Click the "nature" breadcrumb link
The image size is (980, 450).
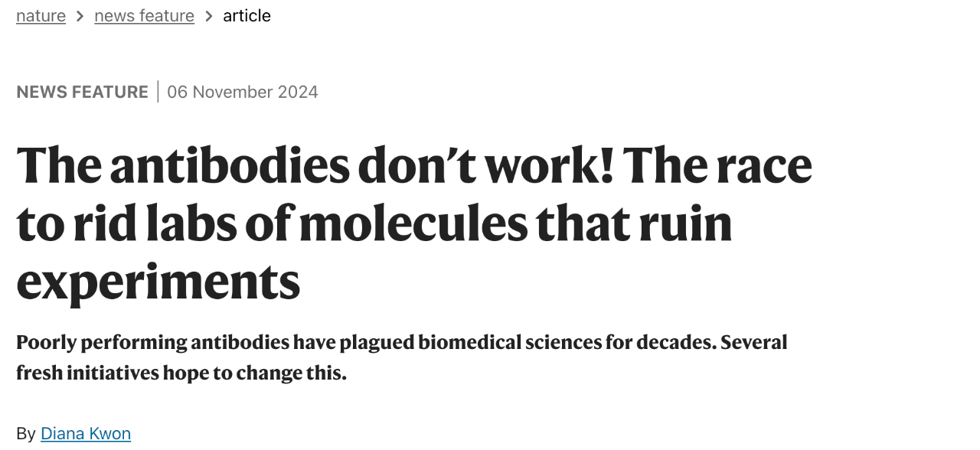coord(41,15)
